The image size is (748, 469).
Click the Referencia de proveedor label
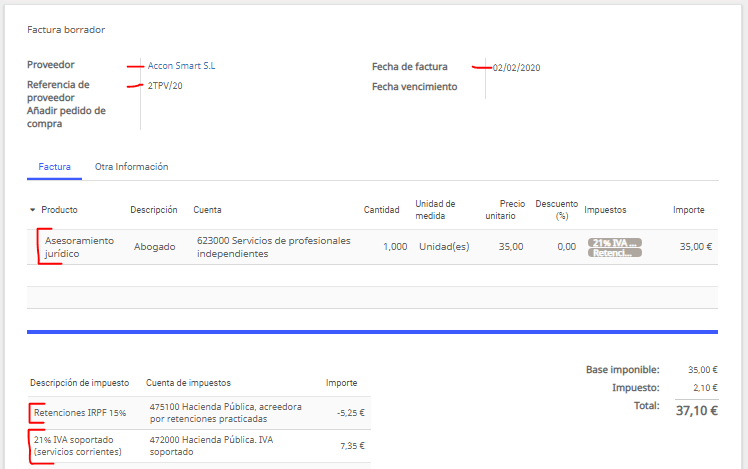[x=58, y=91]
